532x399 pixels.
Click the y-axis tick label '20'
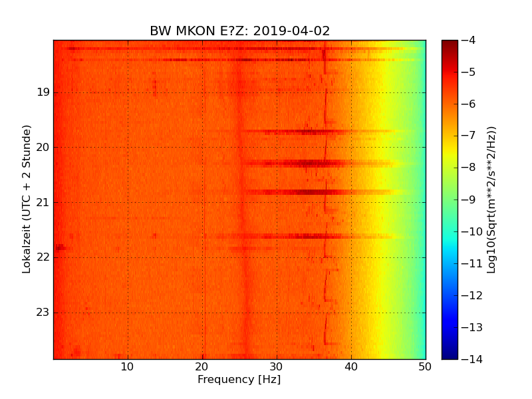point(43,147)
